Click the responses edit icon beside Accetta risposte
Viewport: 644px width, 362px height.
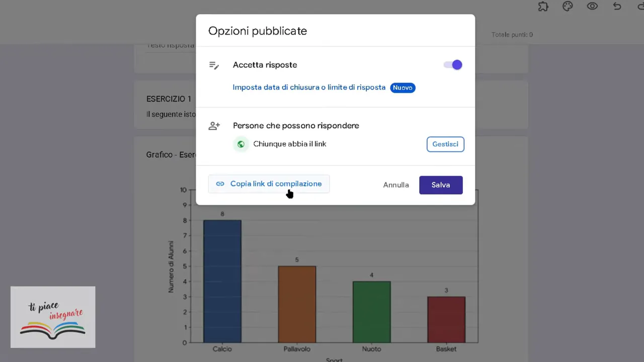pyautogui.click(x=214, y=65)
